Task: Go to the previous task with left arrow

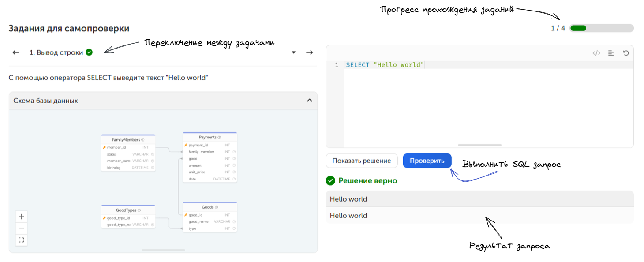Action: click(16, 52)
